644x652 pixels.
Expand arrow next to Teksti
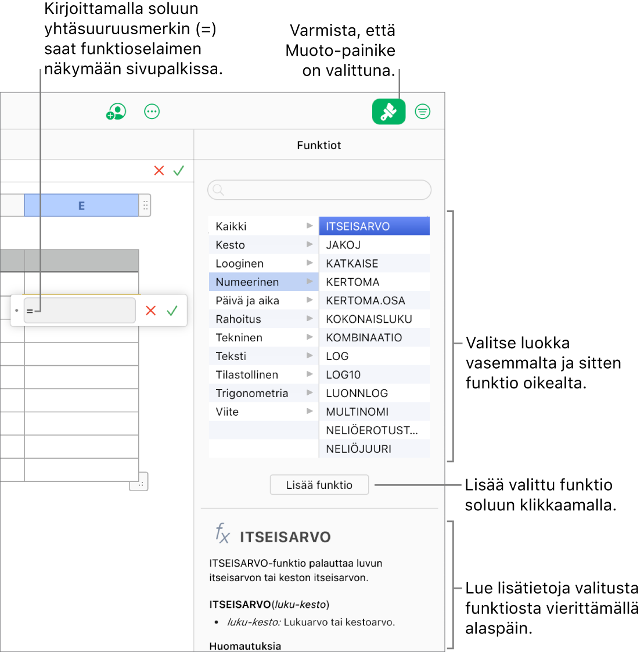310,355
